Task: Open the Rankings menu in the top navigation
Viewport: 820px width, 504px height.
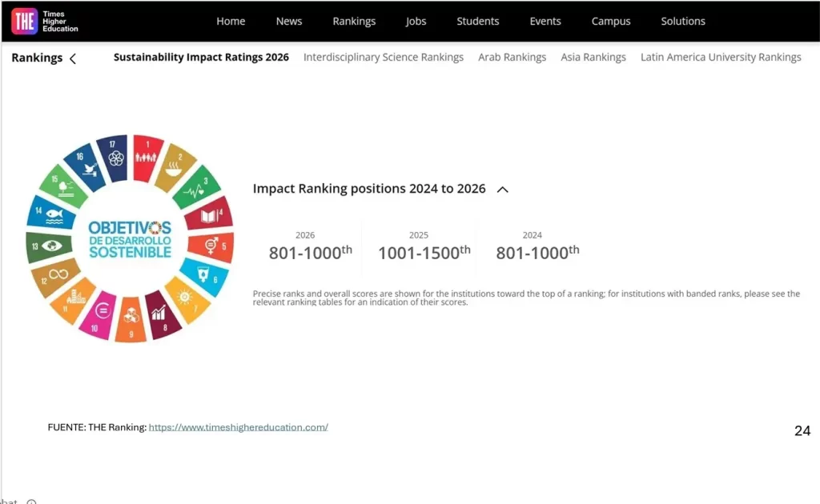Action: pos(354,21)
